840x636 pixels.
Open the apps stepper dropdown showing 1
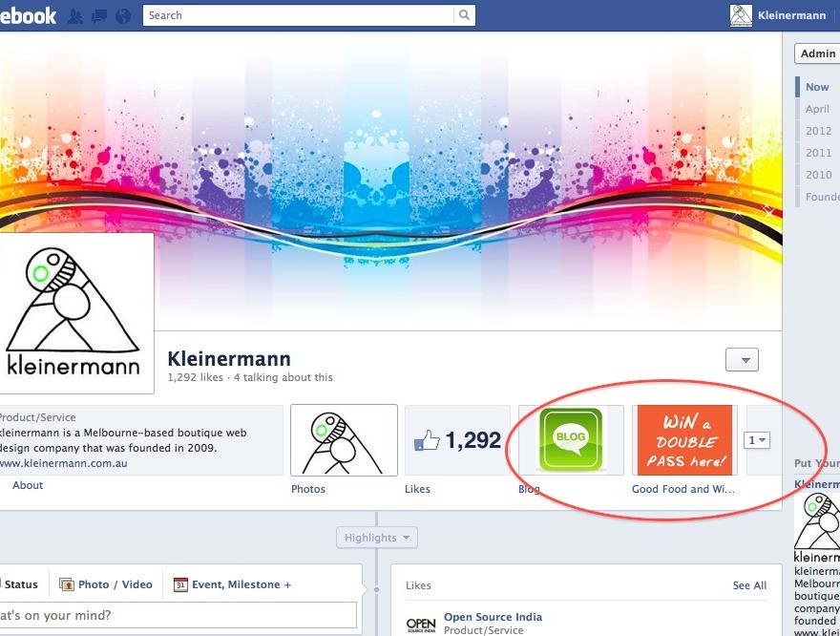(757, 438)
